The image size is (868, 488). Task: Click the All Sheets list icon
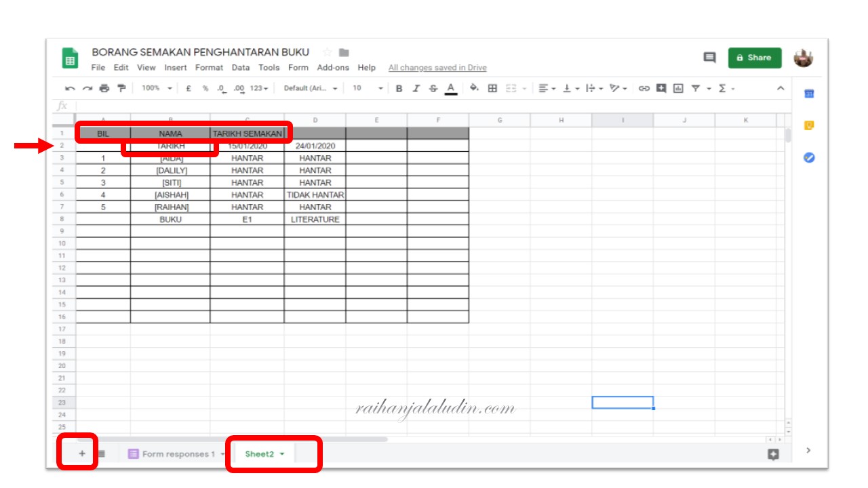pos(101,453)
